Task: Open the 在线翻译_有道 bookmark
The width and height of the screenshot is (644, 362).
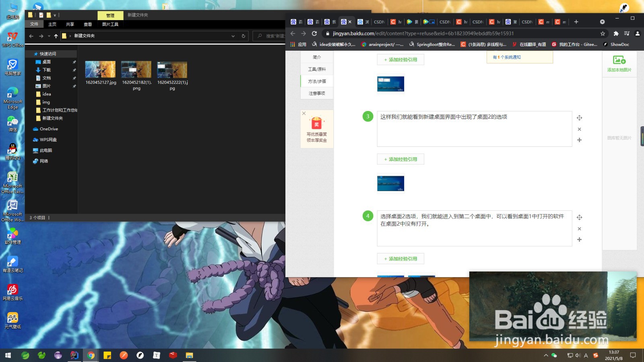Action: [529, 44]
